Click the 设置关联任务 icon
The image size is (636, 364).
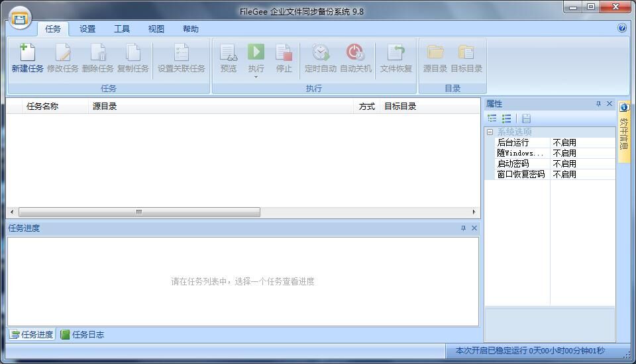click(x=182, y=52)
